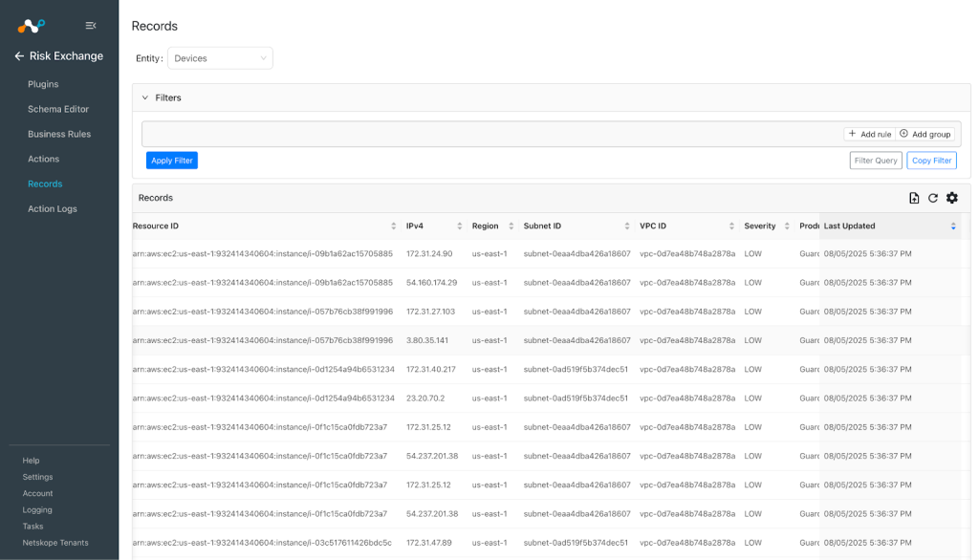Go to Business Rules
The height and width of the screenshot is (560, 979).
[x=59, y=134]
